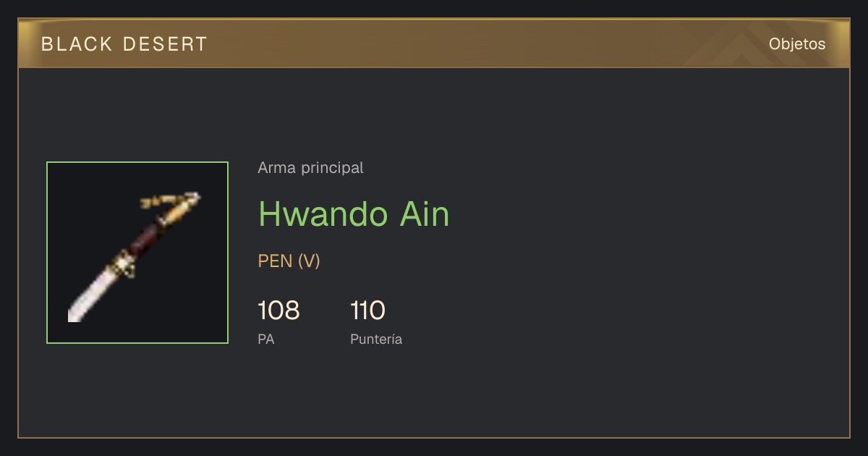Click the PEN (V) enhancement level text

click(289, 261)
